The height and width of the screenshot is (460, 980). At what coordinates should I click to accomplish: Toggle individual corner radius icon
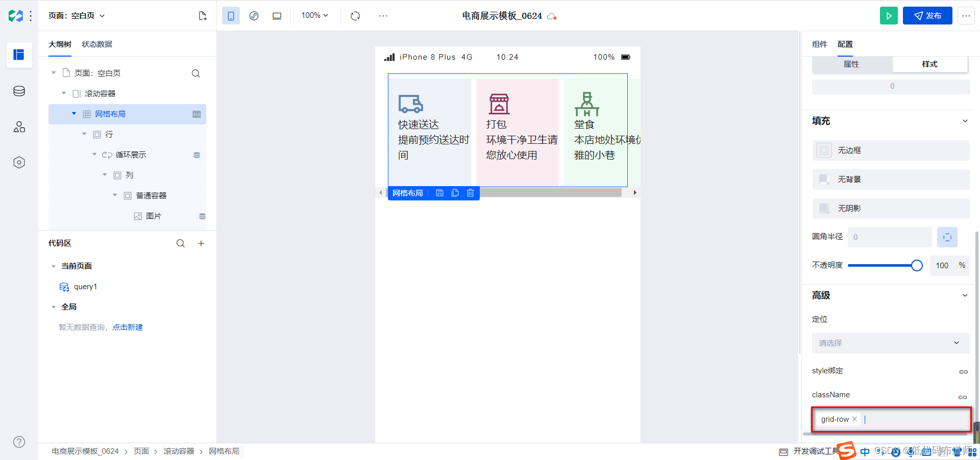(x=947, y=237)
